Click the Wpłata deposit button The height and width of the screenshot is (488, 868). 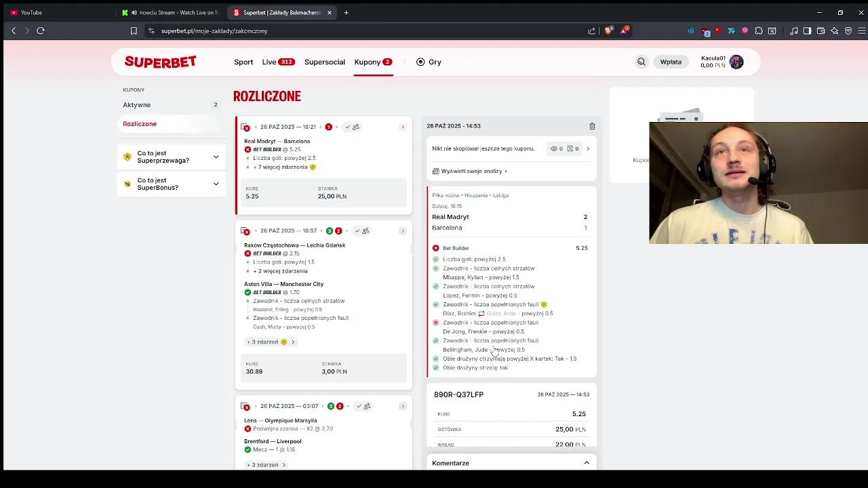tap(671, 62)
